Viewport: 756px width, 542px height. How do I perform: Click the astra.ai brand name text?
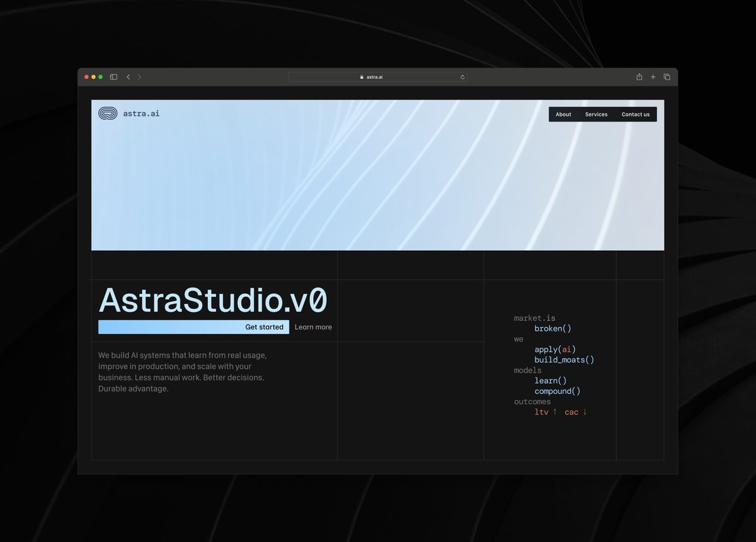click(x=141, y=113)
